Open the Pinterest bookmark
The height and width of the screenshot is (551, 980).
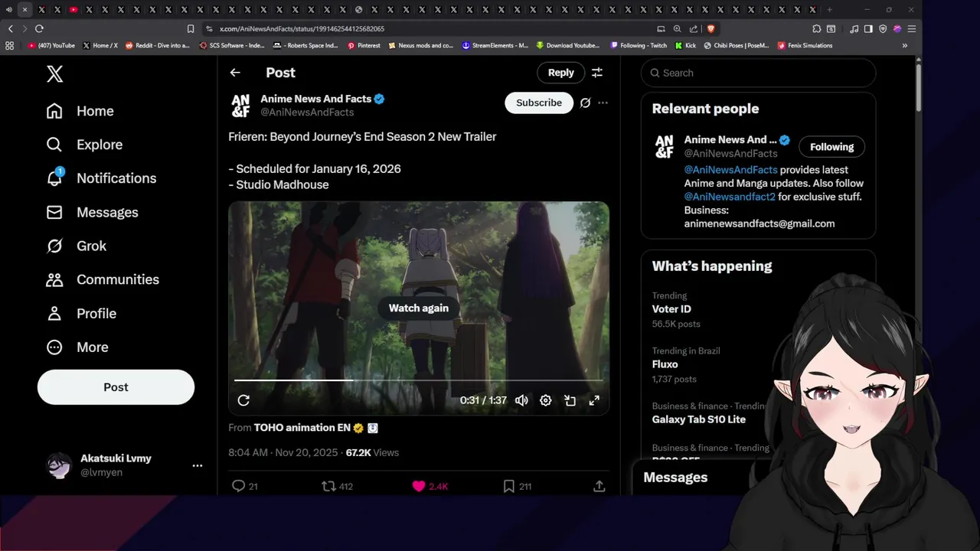(364, 45)
